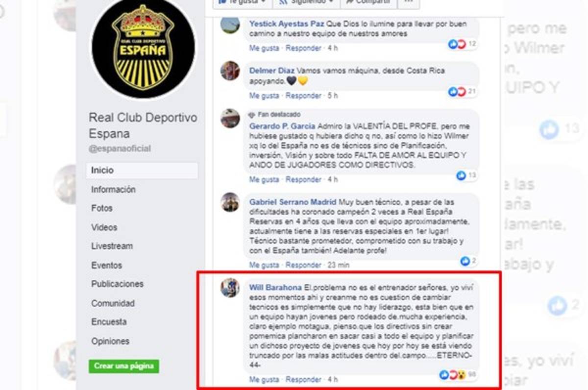View like count on Gabriel Serrano's comment

469,261
